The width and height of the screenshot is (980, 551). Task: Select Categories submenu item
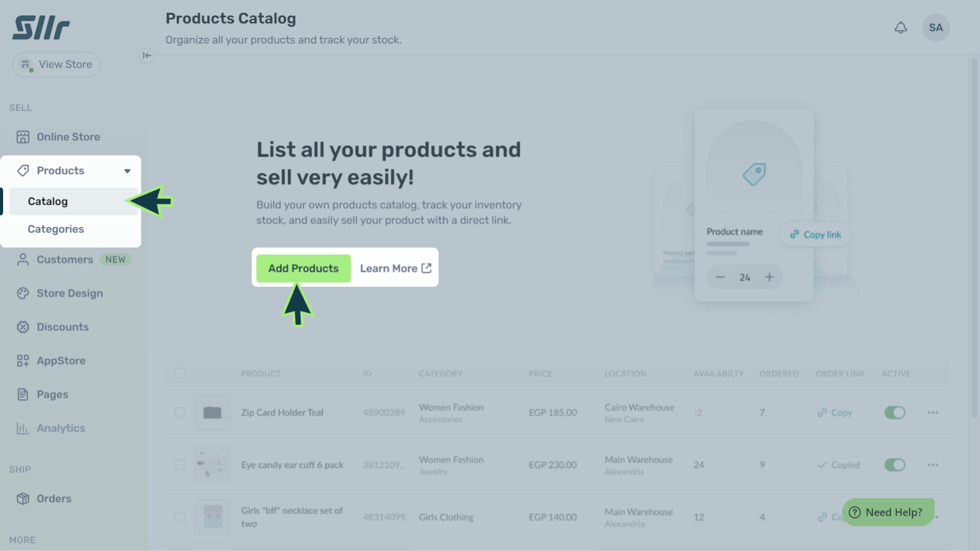[x=56, y=229]
